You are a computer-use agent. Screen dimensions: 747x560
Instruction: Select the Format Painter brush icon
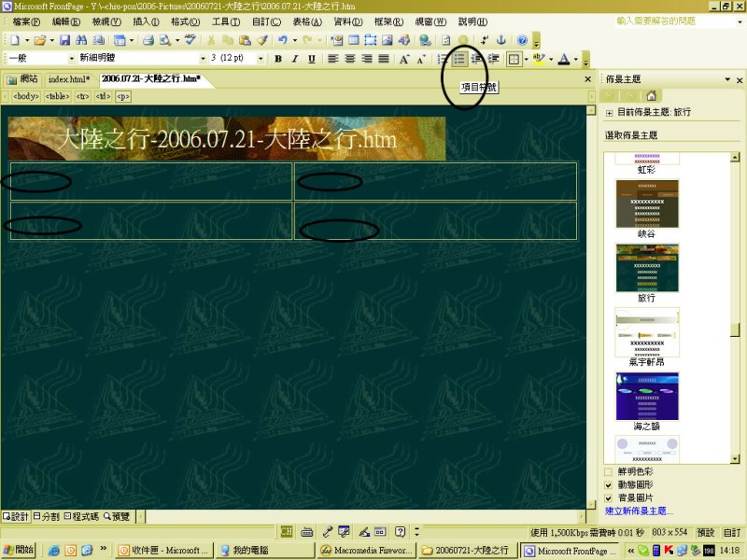(262, 40)
